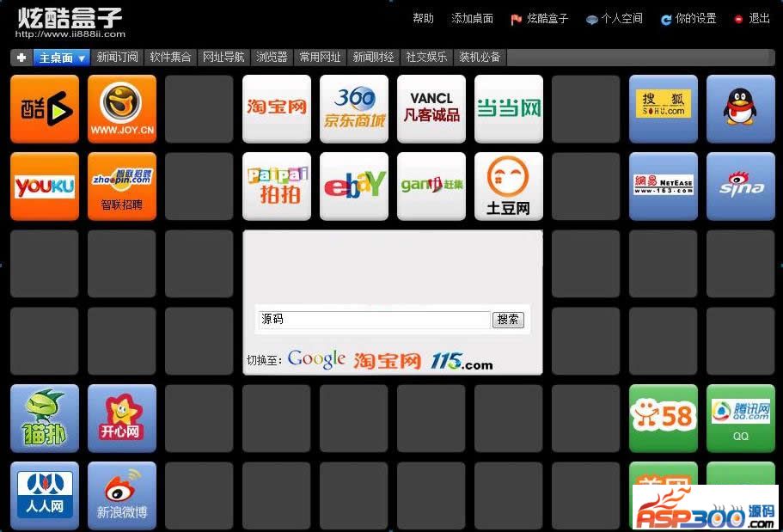Switch to the 常用网址 tab

(x=320, y=58)
